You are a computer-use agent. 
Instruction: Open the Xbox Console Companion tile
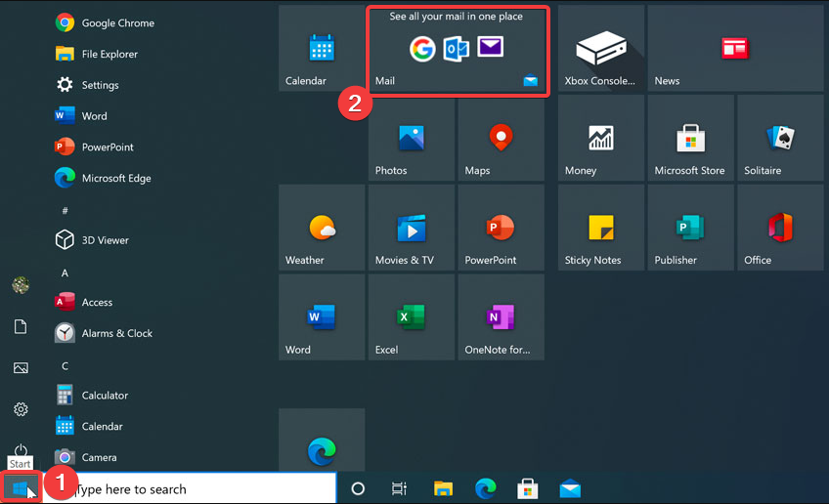601,49
